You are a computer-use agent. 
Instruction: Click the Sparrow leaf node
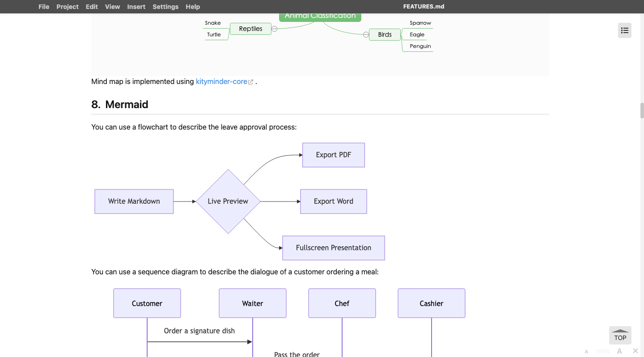420,23
